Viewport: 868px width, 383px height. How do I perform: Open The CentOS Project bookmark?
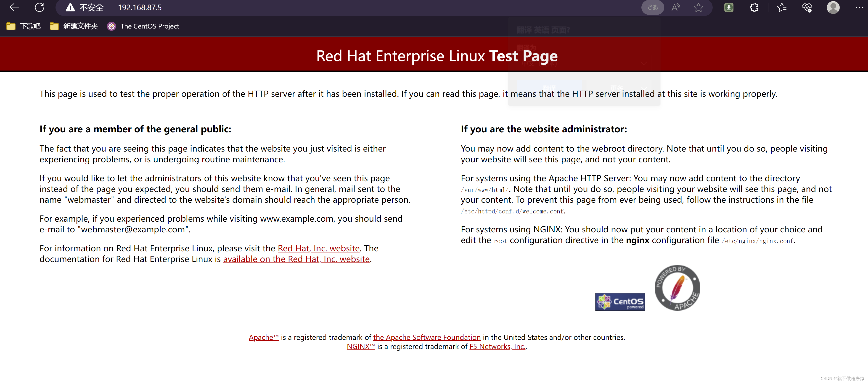tap(143, 26)
